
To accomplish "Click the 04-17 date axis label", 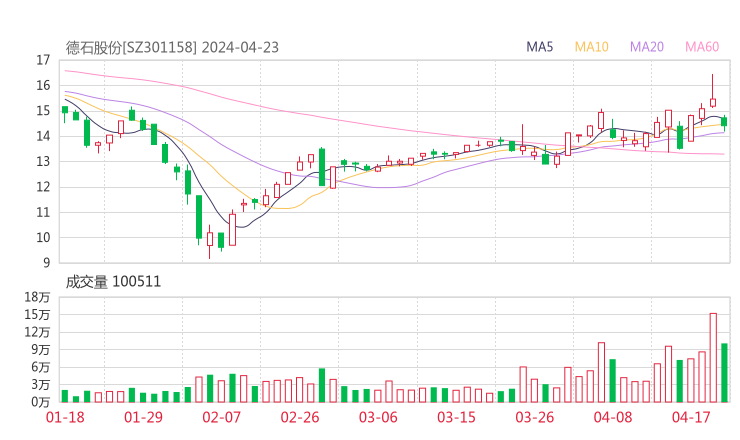I will 691,417.
